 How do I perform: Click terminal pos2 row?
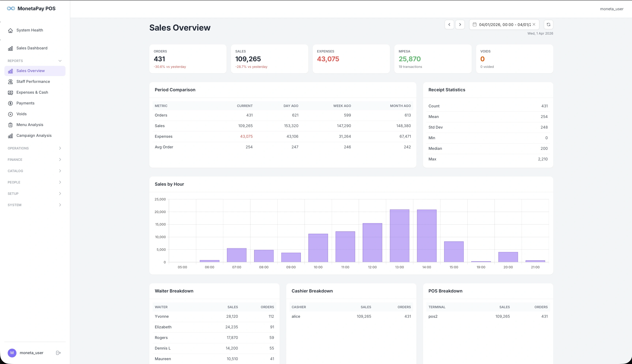pos(488,316)
